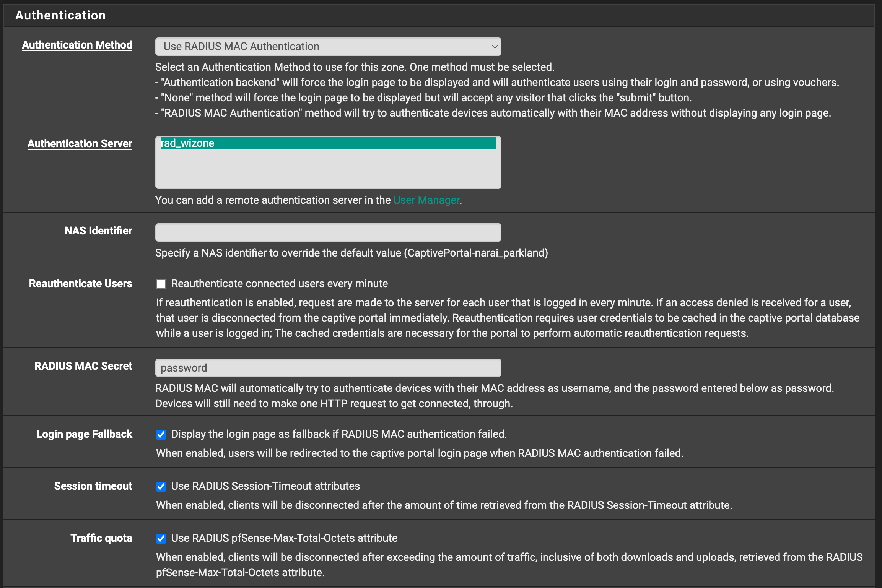Viewport: 882px width, 588px height.
Task: Click the Authentication Method help link
Action: [76, 45]
